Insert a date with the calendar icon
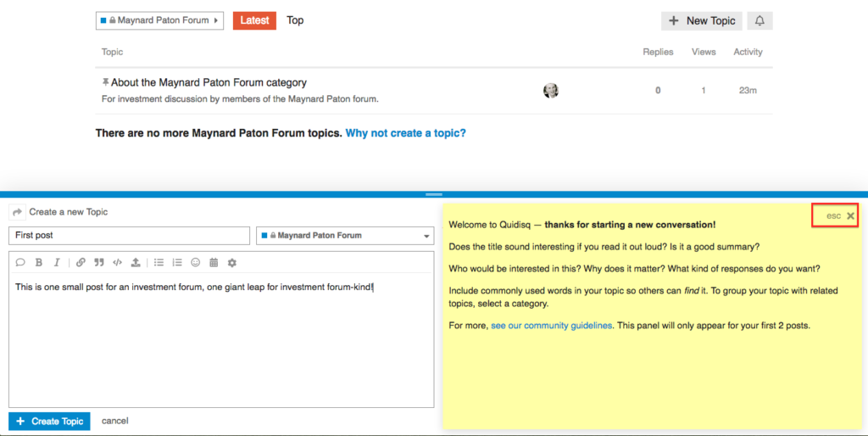 tap(214, 263)
